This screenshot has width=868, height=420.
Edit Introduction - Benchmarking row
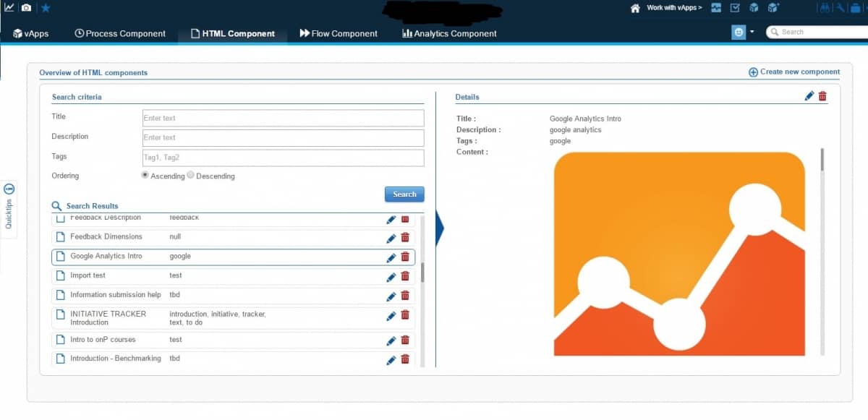tap(391, 360)
